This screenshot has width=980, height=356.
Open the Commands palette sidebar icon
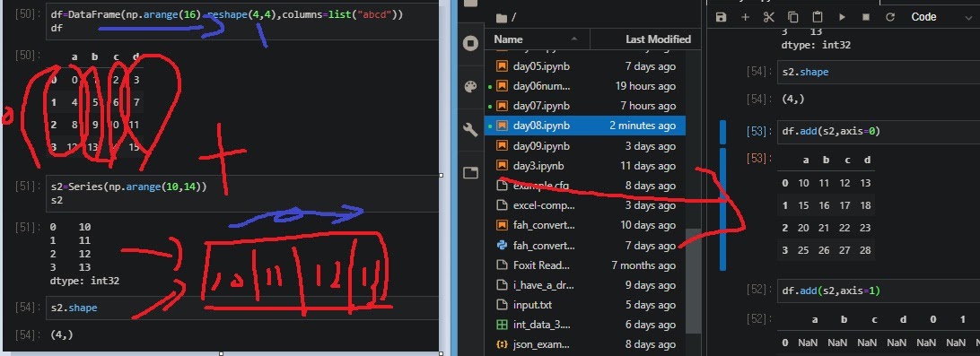click(470, 86)
